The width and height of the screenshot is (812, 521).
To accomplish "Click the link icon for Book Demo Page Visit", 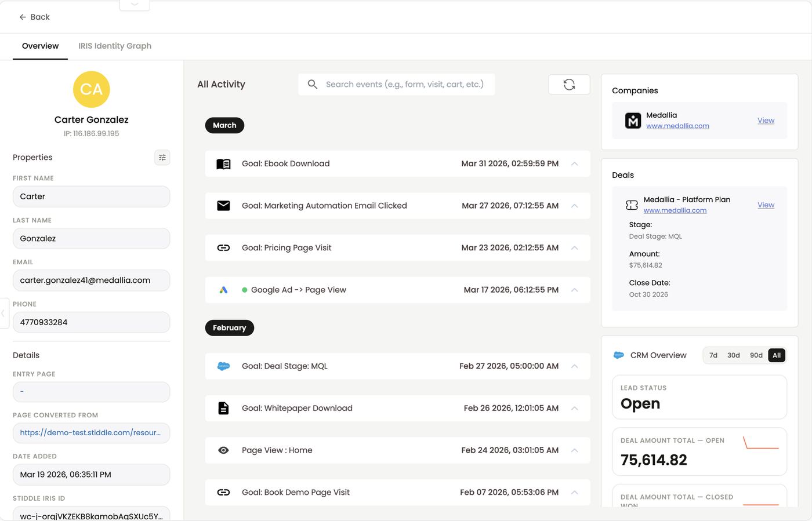I will click(223, 493).
